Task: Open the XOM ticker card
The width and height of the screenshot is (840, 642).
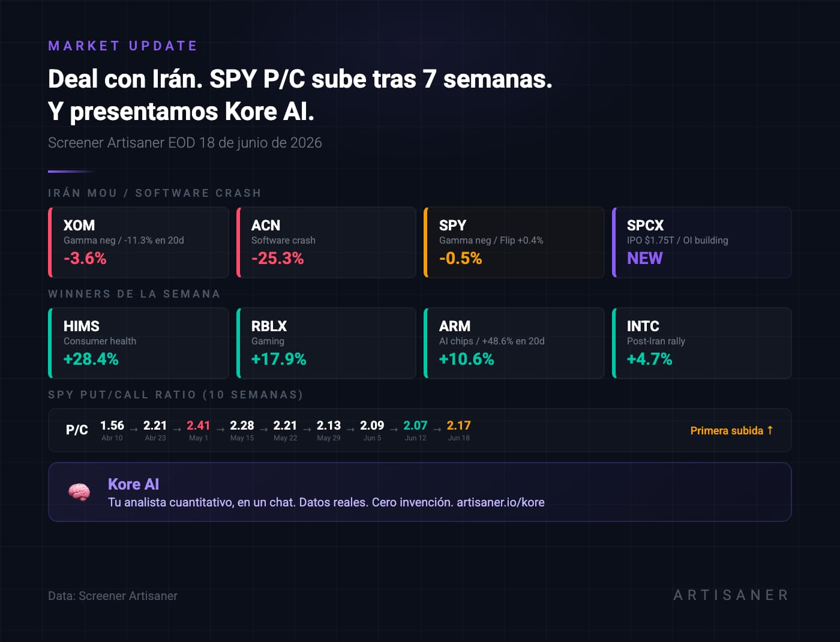Action: (139, 242)
